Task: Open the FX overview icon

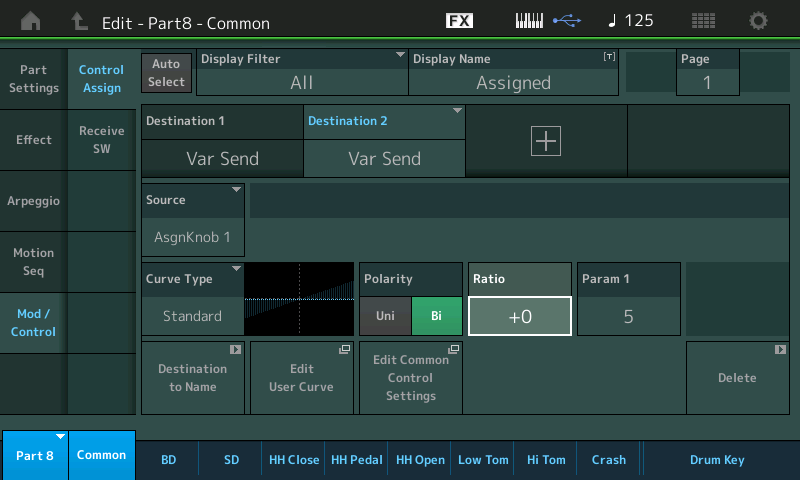Action: (x=459, y=21)
